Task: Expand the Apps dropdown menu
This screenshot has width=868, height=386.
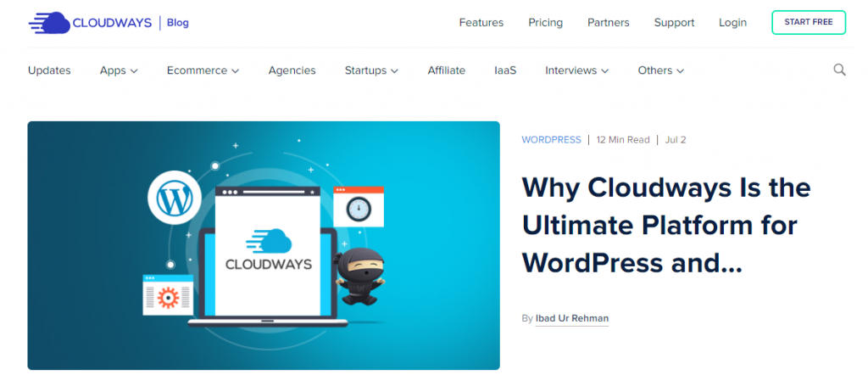Action: click(x=119, y=70)
